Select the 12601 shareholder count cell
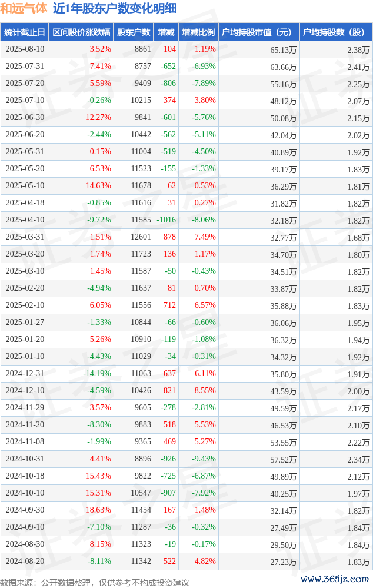 click(x=141, y=237)
